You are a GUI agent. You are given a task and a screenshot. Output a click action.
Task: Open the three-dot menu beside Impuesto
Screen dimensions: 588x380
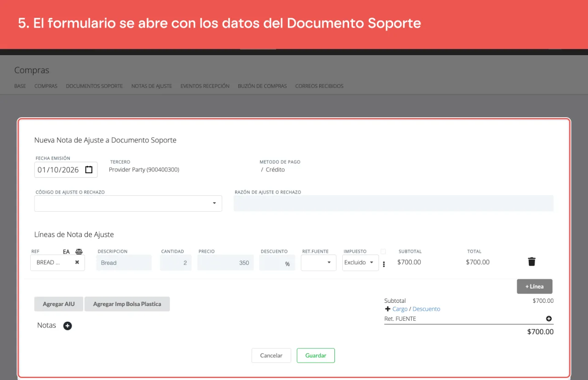pyautogui.click(x=384, y=264)
